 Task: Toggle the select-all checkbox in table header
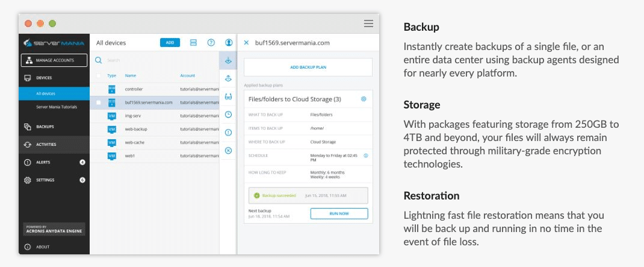pos(99,76)
